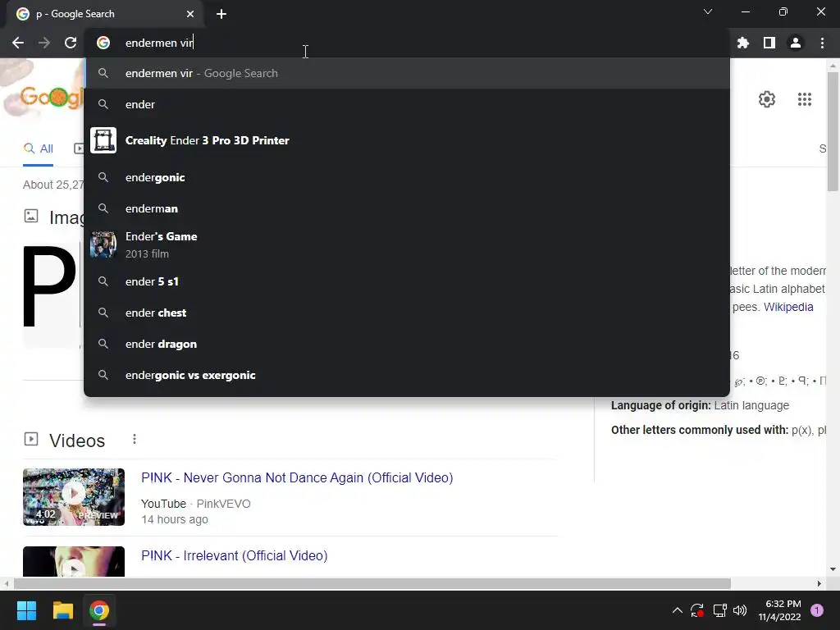Open File Explorer from the taskbar

[x=62, y=610]
